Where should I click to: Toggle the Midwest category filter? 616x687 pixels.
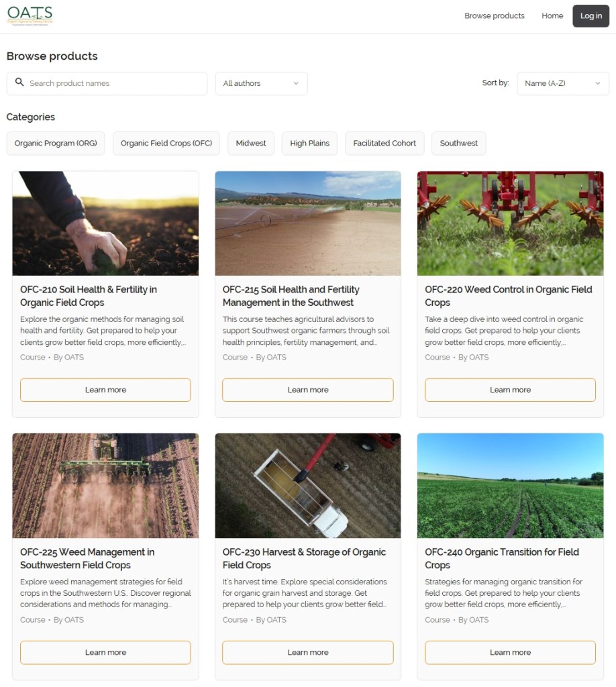[251, 144]
